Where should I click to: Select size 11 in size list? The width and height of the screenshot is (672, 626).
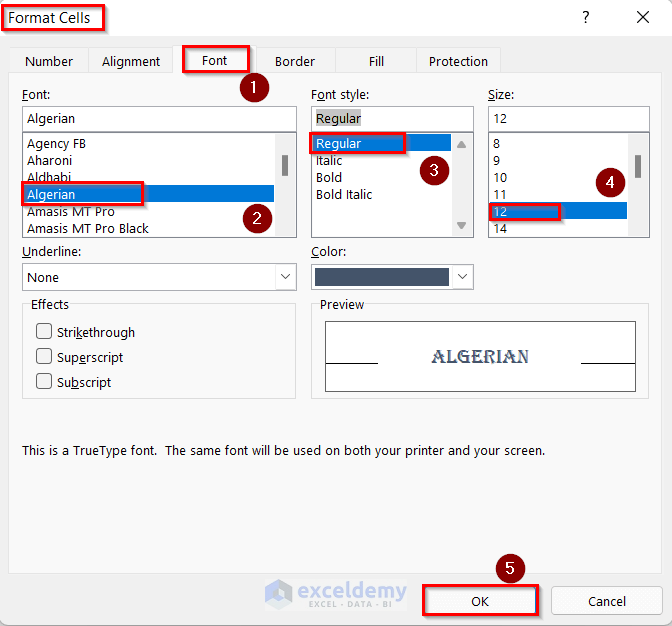(558, 195)
